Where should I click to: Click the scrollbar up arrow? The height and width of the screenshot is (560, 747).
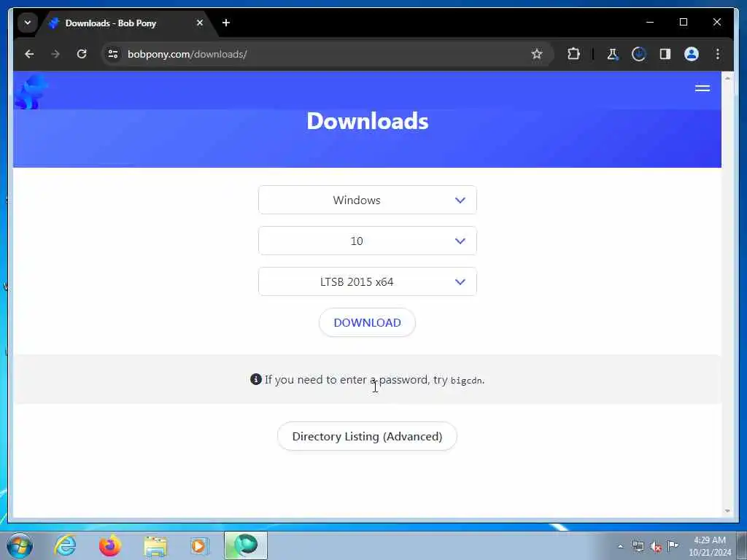pyautogui.click(x=727, y=77)
